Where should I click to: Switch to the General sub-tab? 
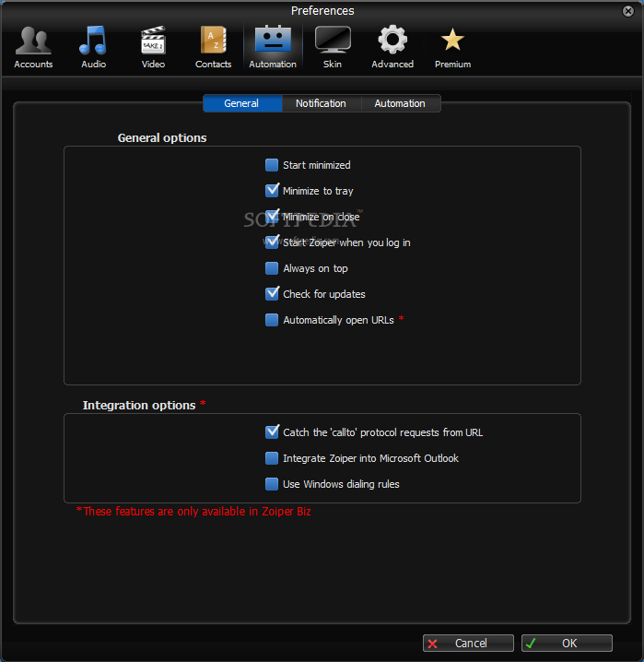point(242,103)
